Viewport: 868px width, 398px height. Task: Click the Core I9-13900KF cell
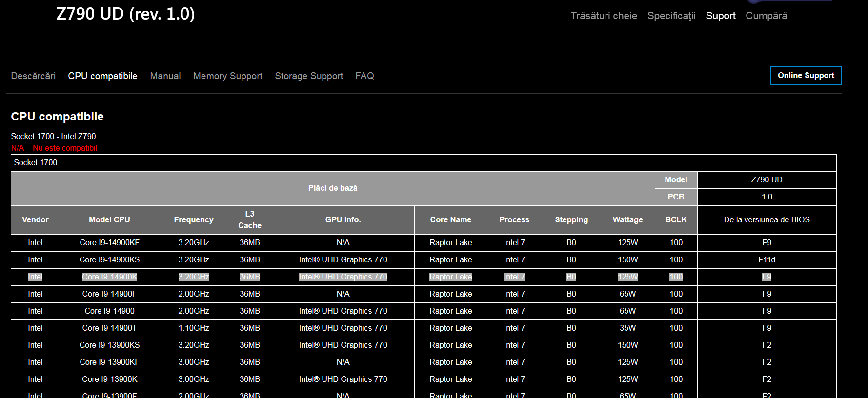(x=109, y=362)
